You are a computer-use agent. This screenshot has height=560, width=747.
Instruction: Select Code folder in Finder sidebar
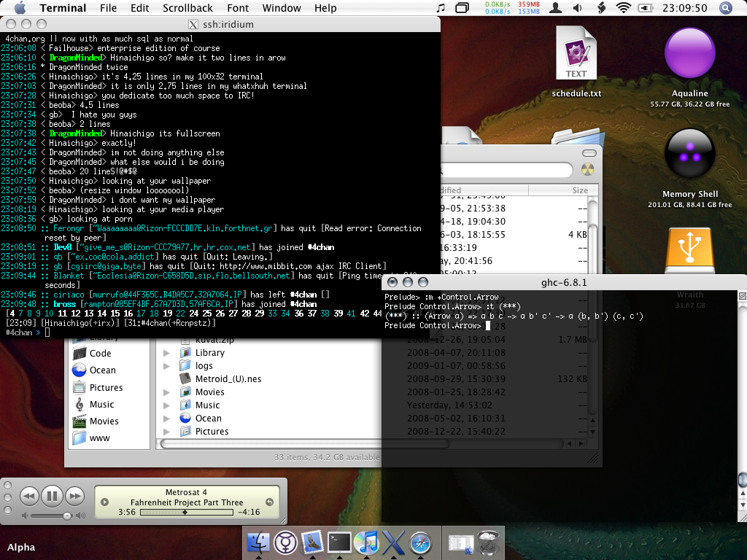(x=100, y=353)
